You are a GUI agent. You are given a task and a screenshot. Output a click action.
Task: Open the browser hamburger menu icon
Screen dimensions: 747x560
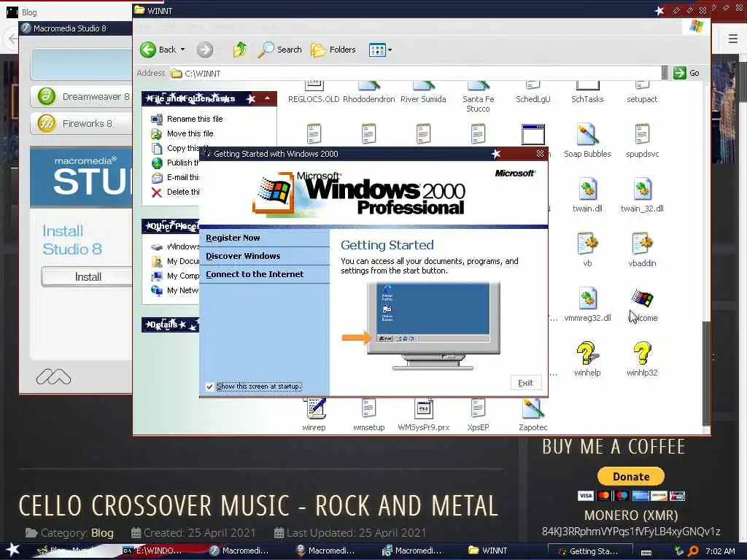click(732, 39)
